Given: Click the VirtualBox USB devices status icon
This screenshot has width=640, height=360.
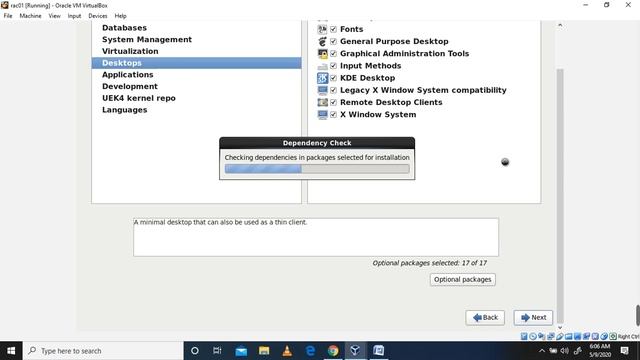Looking at the screenshot, I should coord(560,336).
